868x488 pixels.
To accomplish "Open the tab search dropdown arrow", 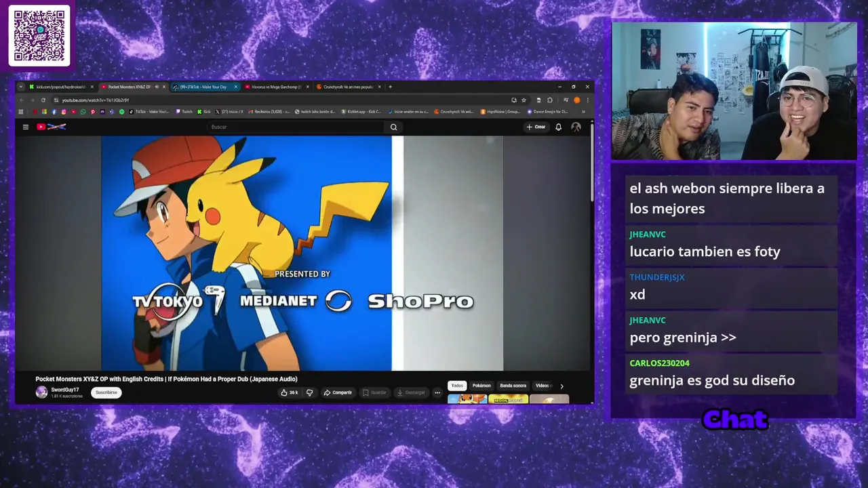I will tap(21, 87).
